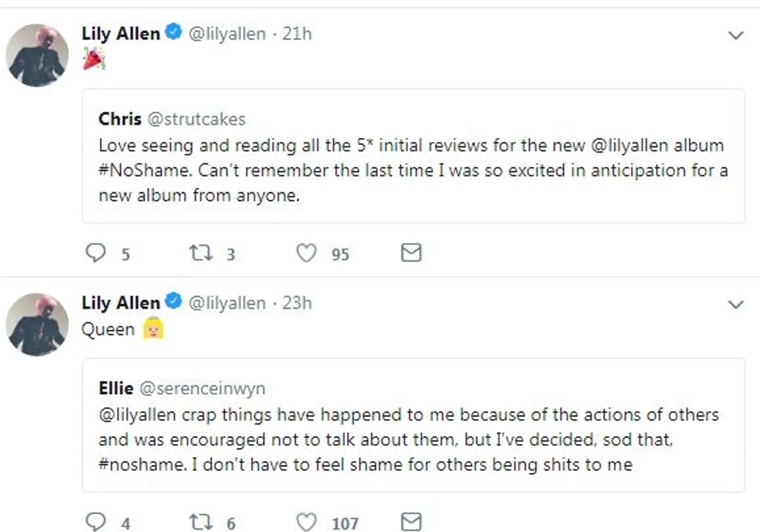Reply to the Queen tweet

pos(95,522)
